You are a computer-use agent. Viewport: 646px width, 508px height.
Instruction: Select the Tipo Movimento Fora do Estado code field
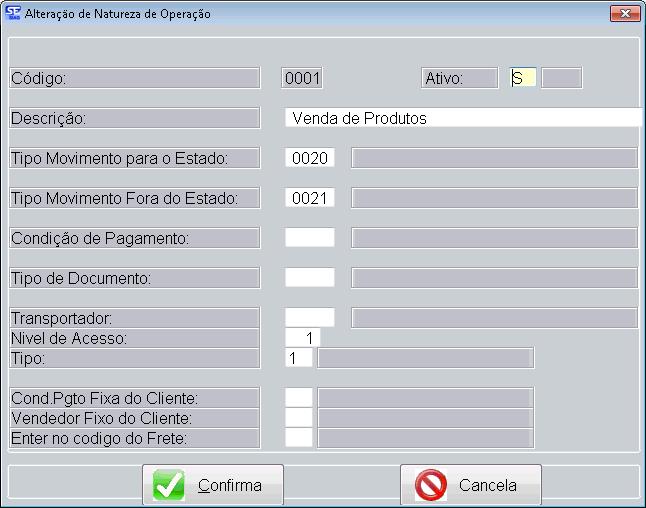[x=310, y=198]
